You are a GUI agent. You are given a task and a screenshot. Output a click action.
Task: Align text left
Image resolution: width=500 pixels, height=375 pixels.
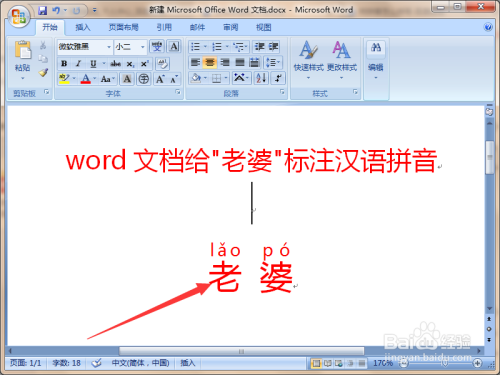pos(195,62)
